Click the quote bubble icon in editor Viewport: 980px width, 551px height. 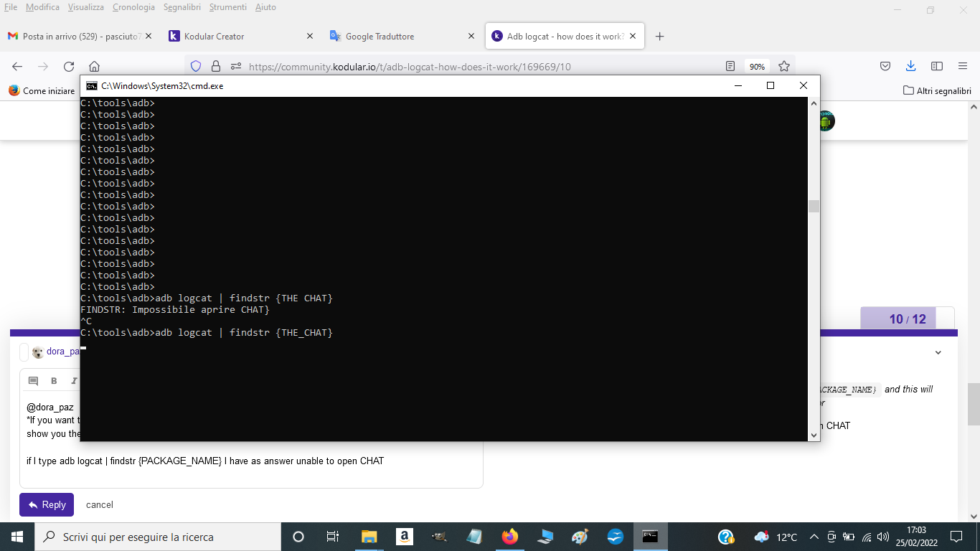pyautogui.click(x=33, y=381)
